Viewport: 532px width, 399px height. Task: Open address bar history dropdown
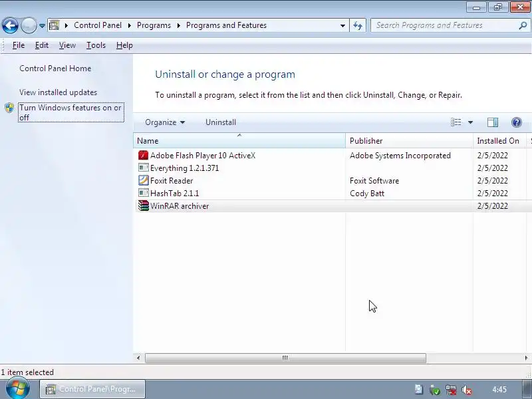pos(342,25)
